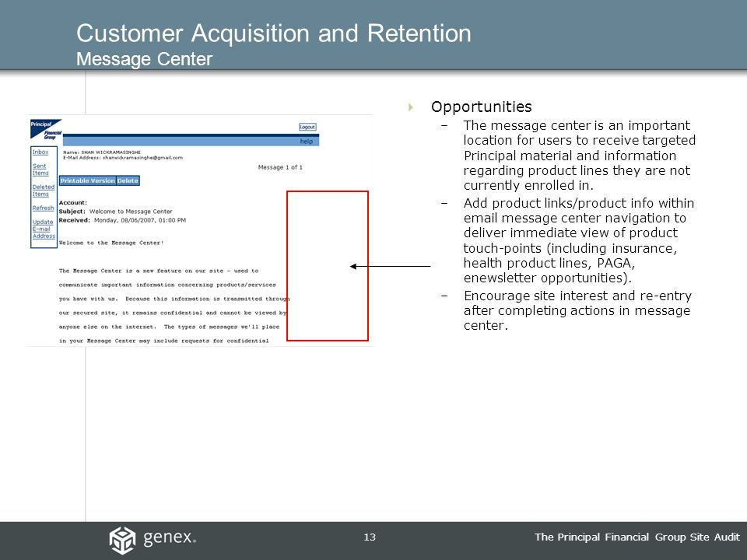Click the Refresh link
747x560 pixels.
(x=44, y=208)
